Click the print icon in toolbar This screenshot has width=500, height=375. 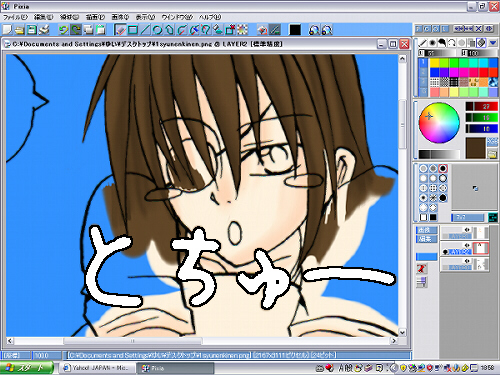(x=44, y=30)
